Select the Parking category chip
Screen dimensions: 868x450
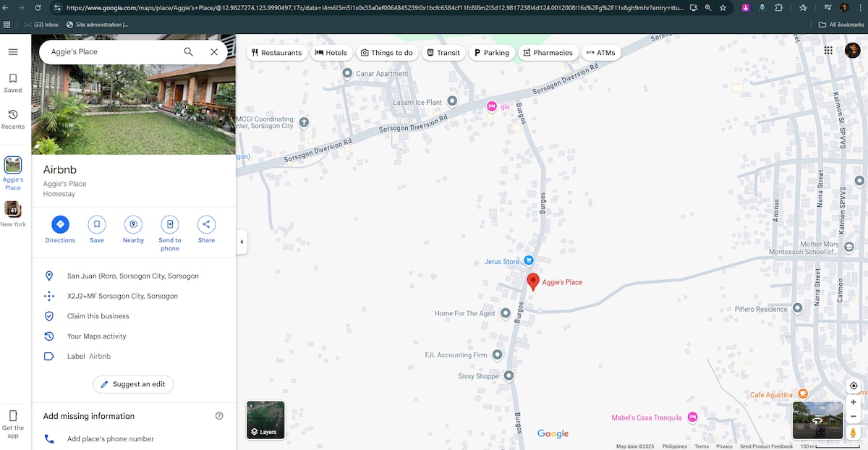click(492, 53)
